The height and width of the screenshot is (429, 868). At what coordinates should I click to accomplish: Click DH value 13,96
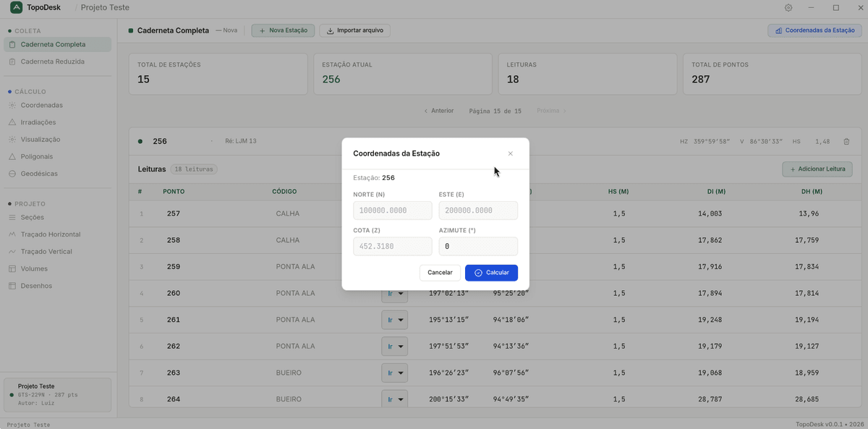click(809, 214)
